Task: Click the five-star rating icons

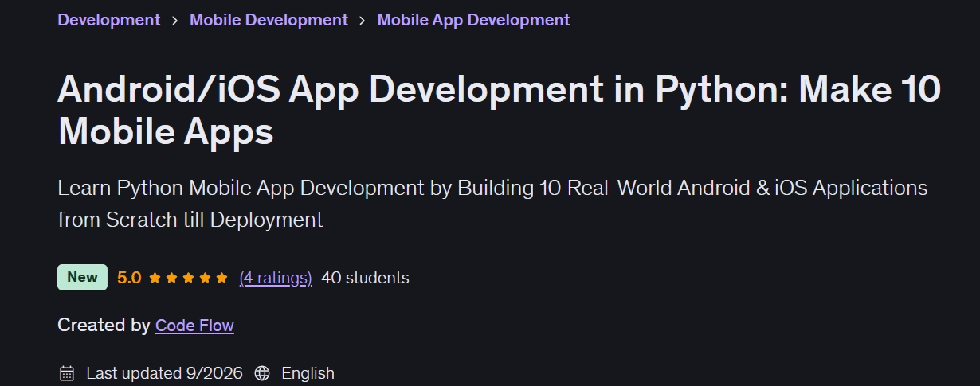Action: point(188,278)
